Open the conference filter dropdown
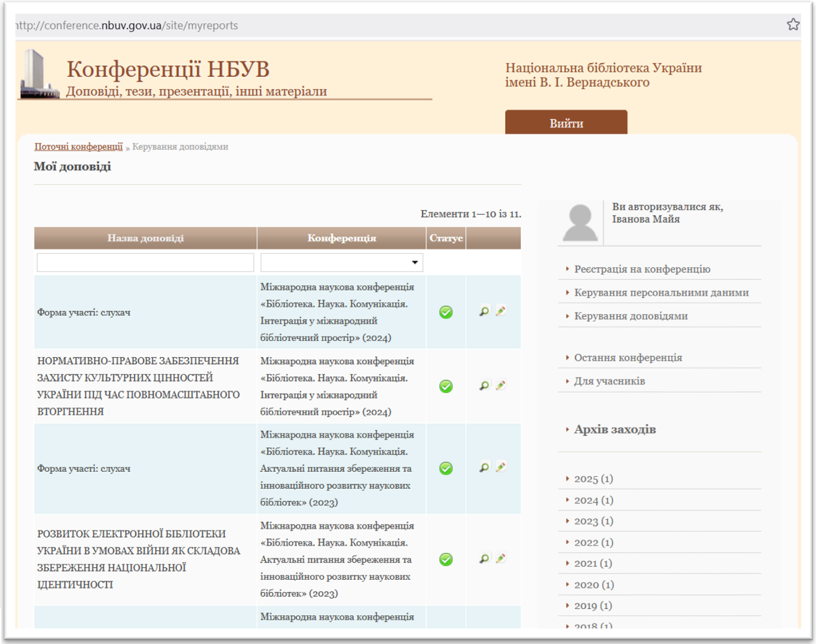 [x=341, y=262]
